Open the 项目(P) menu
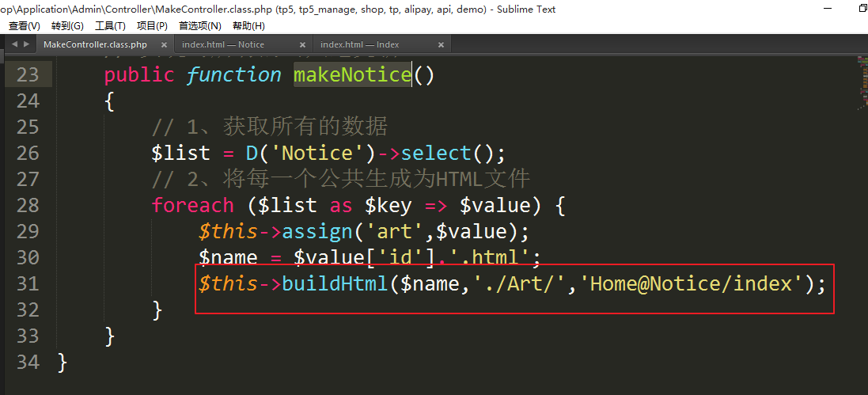 tap(152, 26)
